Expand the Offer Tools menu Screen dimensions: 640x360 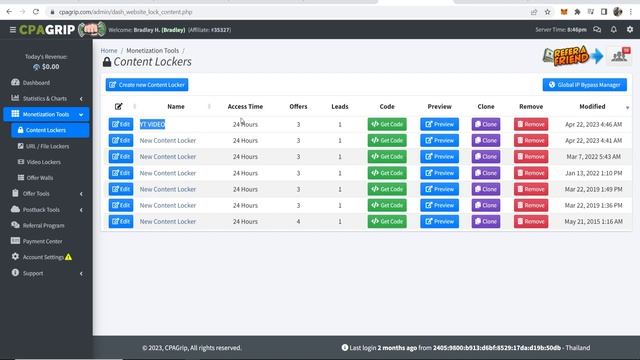pos(46,193)
